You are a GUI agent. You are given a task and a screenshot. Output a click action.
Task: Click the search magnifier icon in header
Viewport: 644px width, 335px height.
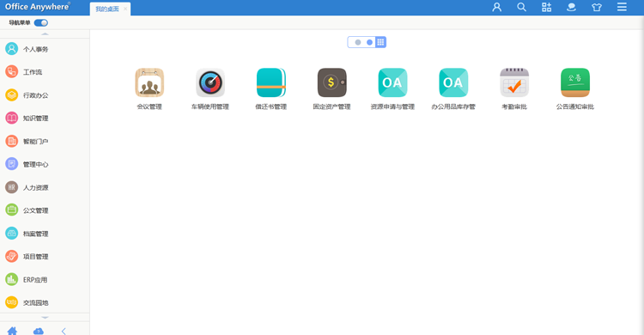pyautogui.click(x=521, y=7)
